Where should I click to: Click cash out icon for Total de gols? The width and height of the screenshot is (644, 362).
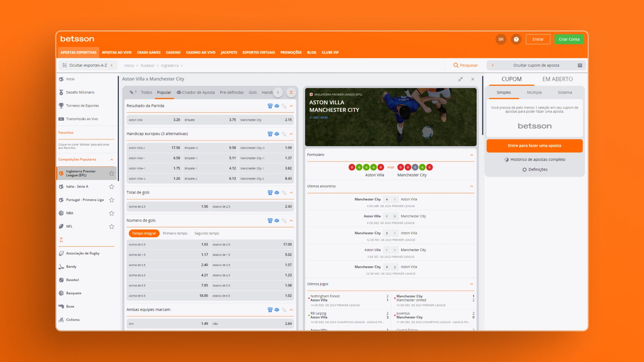click(270, 192)
